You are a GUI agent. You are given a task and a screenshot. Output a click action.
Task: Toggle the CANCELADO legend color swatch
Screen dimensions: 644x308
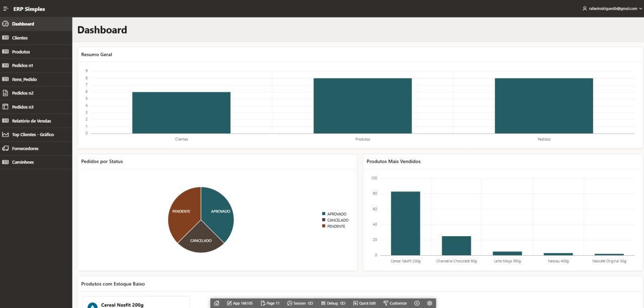324,220
